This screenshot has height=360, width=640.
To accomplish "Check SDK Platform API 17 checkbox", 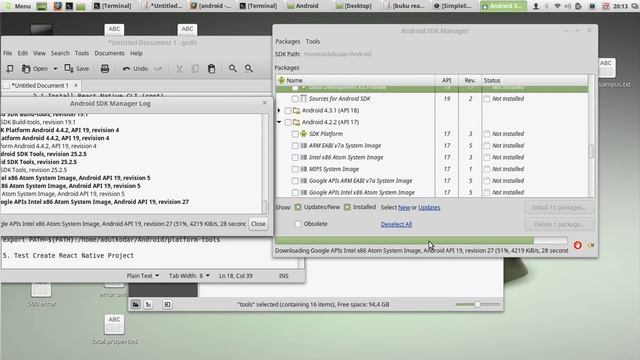I will (295, 134).
